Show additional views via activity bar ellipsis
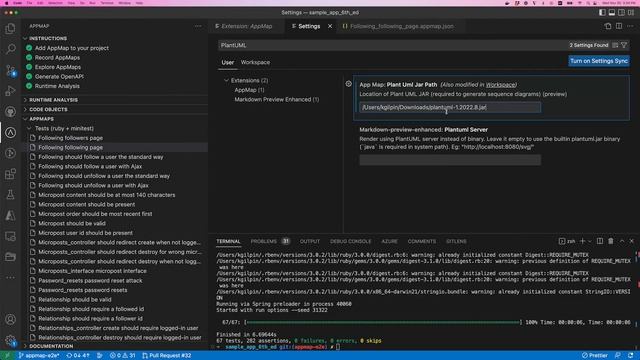640x360 pixels. coord(10,278)
